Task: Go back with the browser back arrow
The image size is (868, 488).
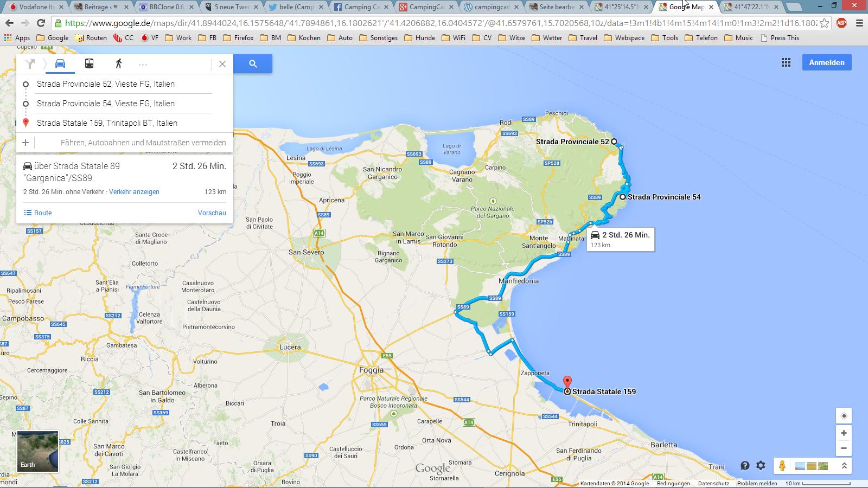Action: (x=9, y=23)
